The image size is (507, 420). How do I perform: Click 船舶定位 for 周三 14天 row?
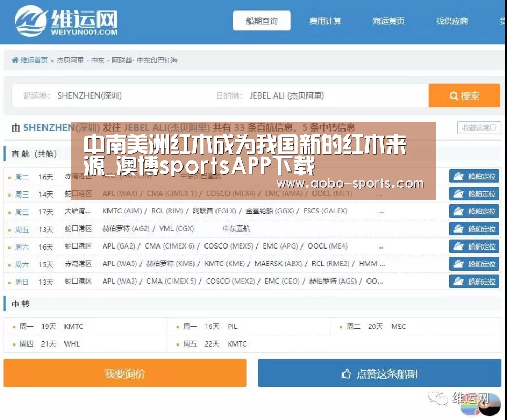(474, 193)
